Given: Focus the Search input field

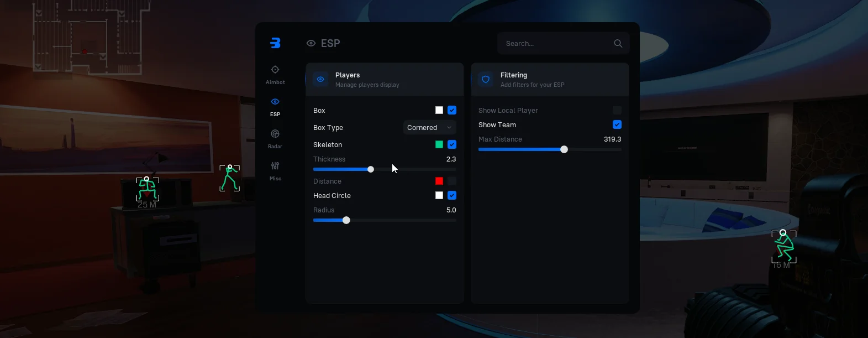Looking at the screenshot, I should click(x=555, y=44).
